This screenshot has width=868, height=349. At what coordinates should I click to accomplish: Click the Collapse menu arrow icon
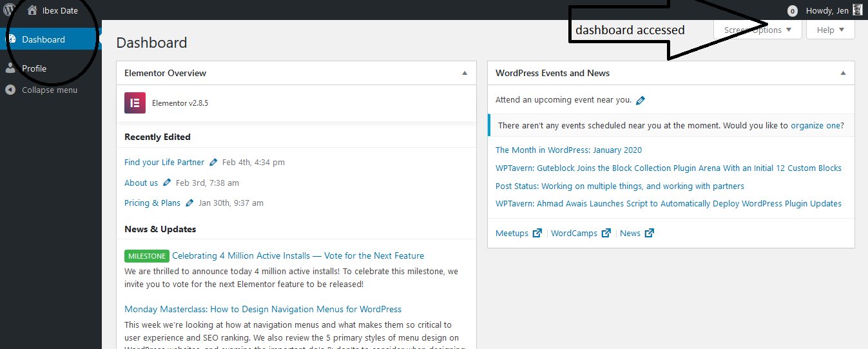(x=10, y=90)
